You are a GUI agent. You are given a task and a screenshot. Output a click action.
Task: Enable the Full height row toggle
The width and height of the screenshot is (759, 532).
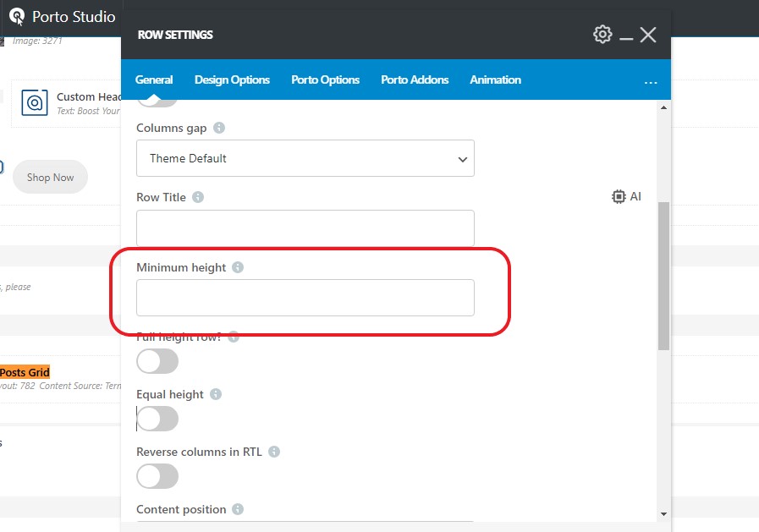pos(157,361)
